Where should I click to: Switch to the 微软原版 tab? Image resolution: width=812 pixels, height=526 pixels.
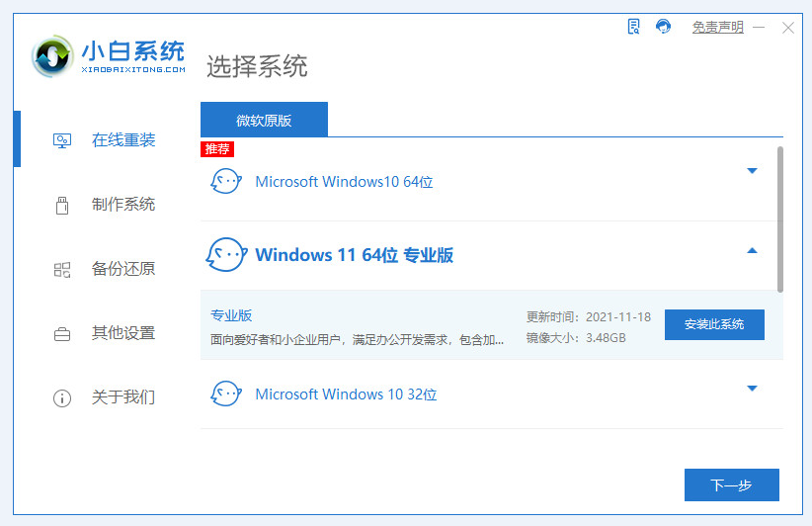pos(264,120)
